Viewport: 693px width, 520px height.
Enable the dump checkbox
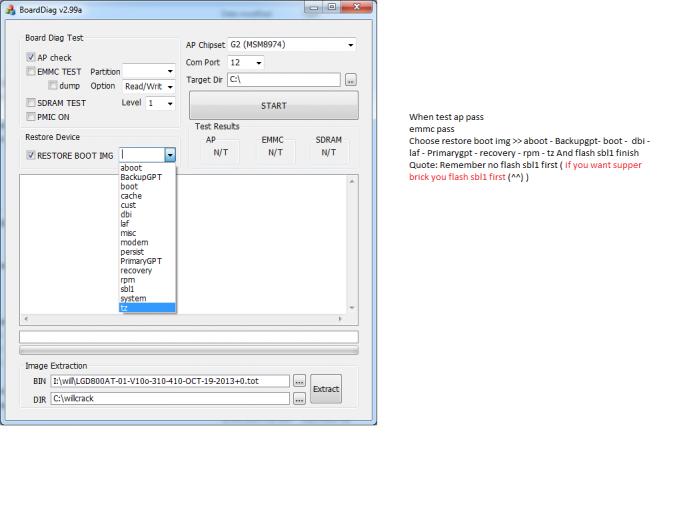point(53,85)
